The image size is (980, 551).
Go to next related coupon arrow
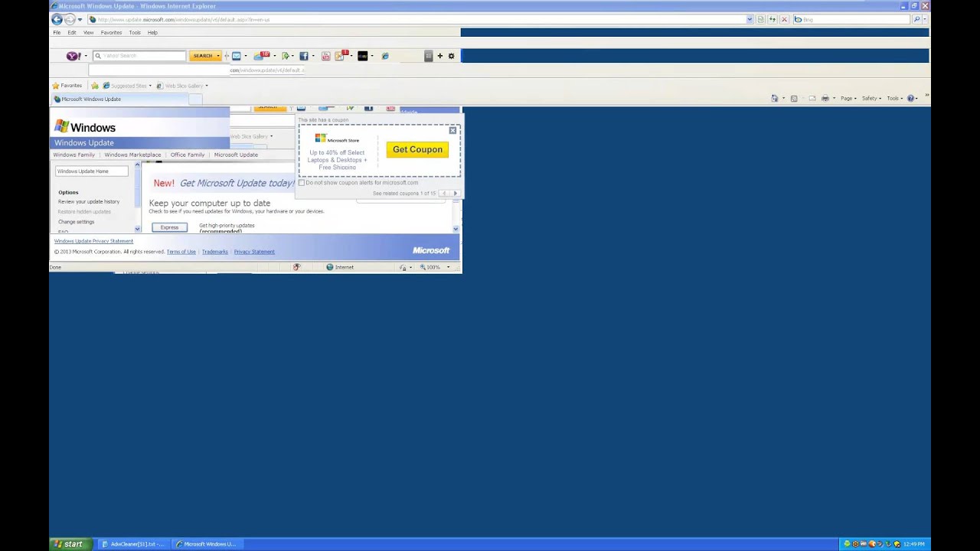pos(455,194)
